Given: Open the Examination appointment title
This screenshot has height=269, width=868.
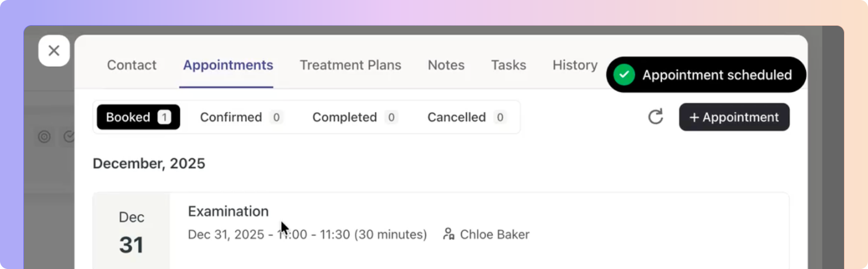Looking at the screenshot, I should [228, 211].
